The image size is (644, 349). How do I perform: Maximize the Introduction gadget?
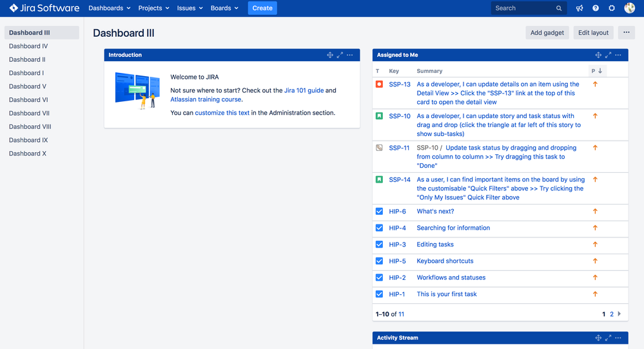point(340,55)
